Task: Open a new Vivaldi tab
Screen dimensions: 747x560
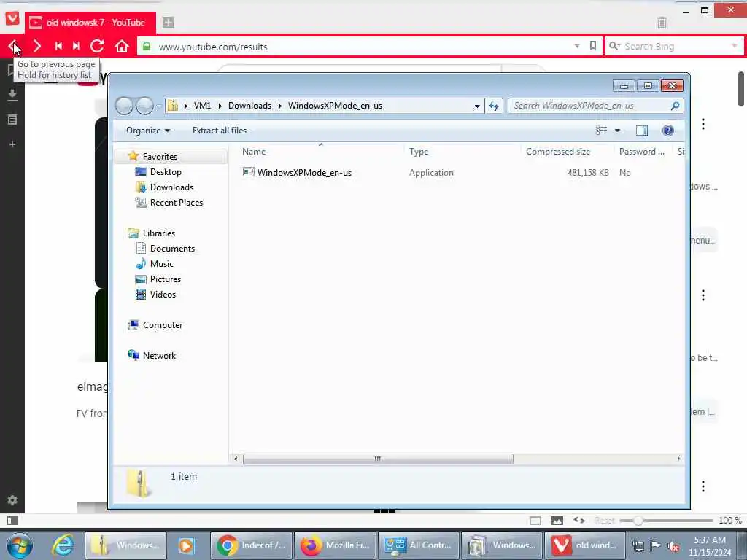Action: (169, 23)
